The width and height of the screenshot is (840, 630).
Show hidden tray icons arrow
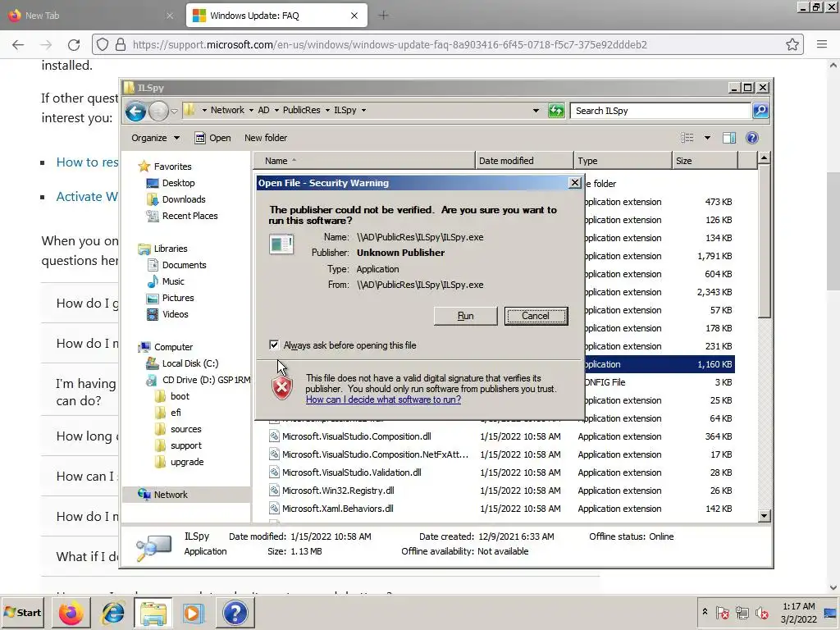(705, 612)
